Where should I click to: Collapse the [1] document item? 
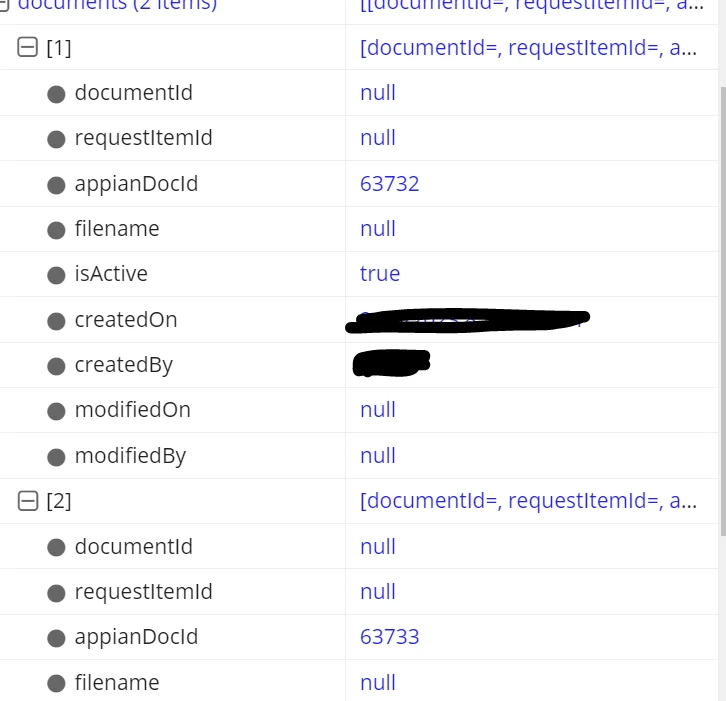coord(27,47)
